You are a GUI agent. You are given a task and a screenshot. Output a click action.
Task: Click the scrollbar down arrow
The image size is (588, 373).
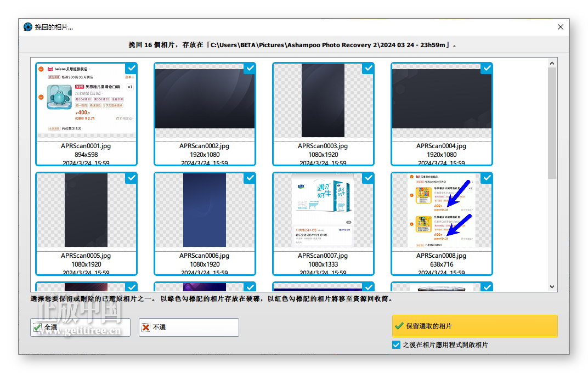click(552, 287)
